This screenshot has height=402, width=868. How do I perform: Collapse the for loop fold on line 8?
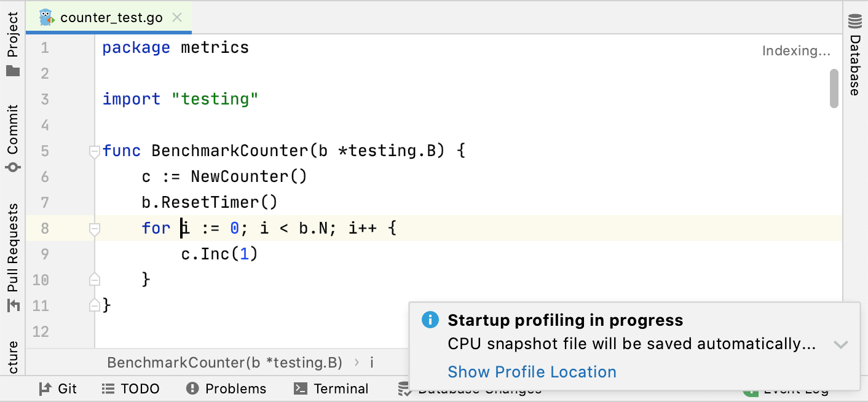click(95, 229)
